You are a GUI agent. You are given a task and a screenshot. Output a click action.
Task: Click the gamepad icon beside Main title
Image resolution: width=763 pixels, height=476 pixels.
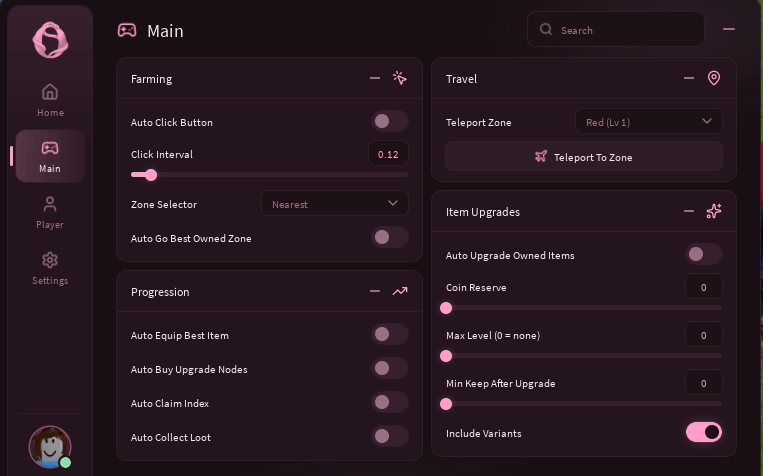[127, 31]
